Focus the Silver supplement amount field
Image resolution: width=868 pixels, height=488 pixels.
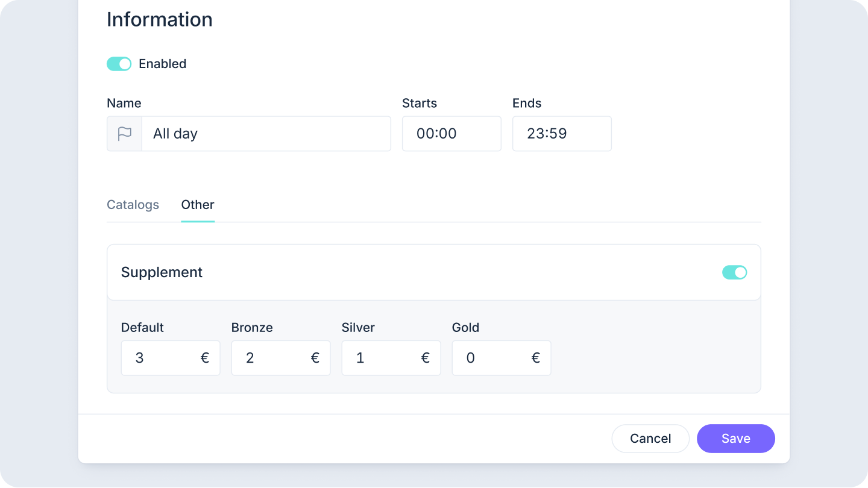(380, 358)
